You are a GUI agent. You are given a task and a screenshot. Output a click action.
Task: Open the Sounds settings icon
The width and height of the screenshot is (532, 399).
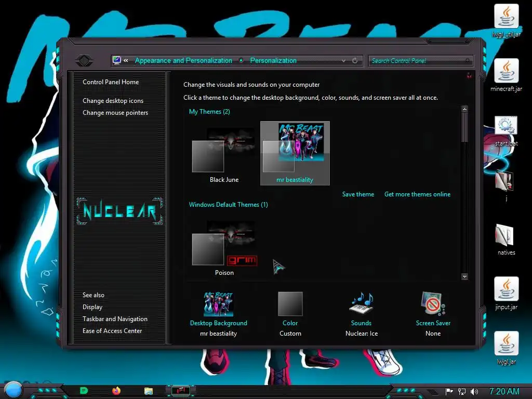pyautogui.click(x=362, y=303)
